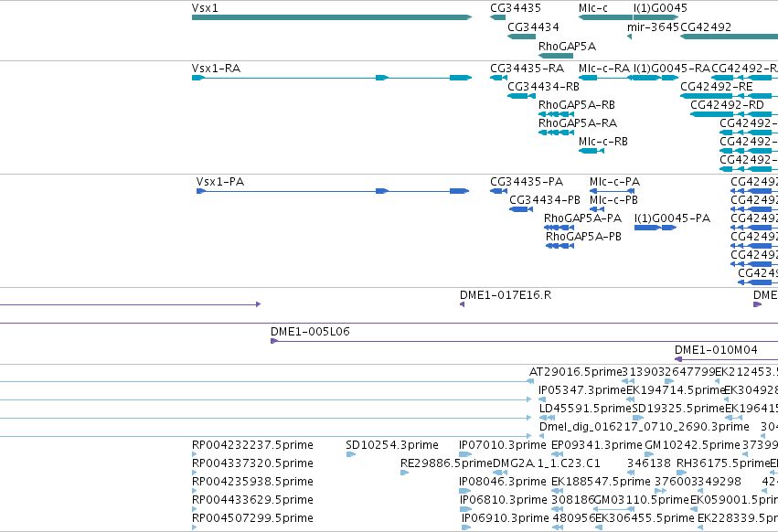Select the CG34435-PA protein label

[527, 182]
